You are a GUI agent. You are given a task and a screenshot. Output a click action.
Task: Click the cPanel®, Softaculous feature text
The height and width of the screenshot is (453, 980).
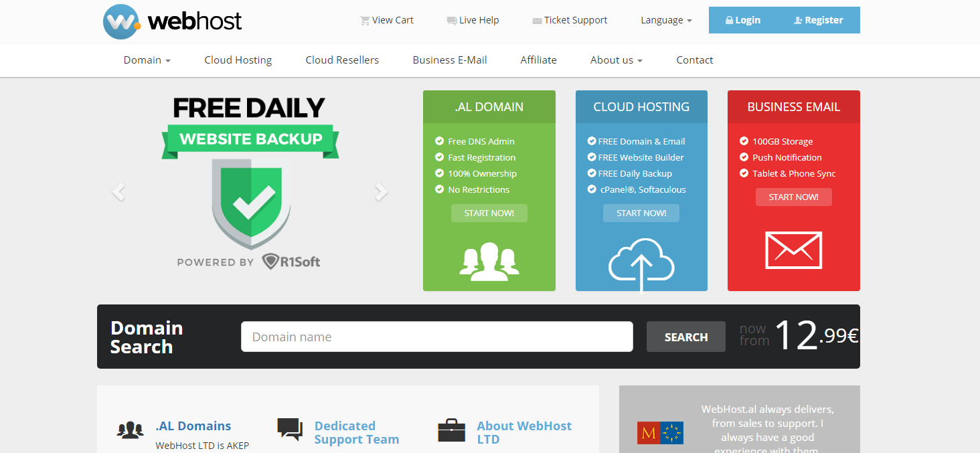(643, 189)
